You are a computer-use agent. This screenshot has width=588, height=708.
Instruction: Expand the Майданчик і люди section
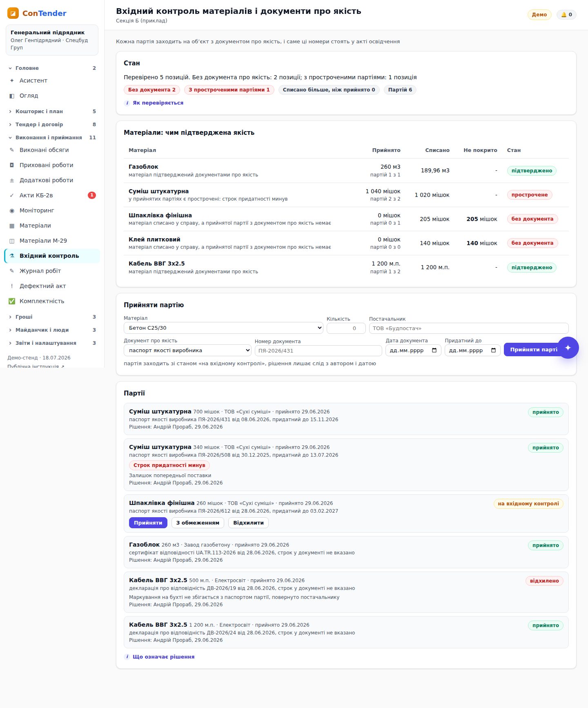coord(52,330)
